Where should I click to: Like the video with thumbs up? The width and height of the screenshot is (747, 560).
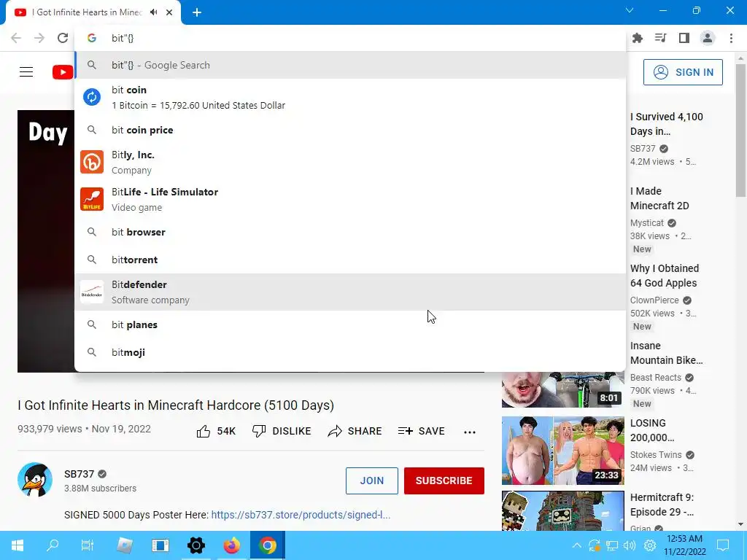[216, 432]
